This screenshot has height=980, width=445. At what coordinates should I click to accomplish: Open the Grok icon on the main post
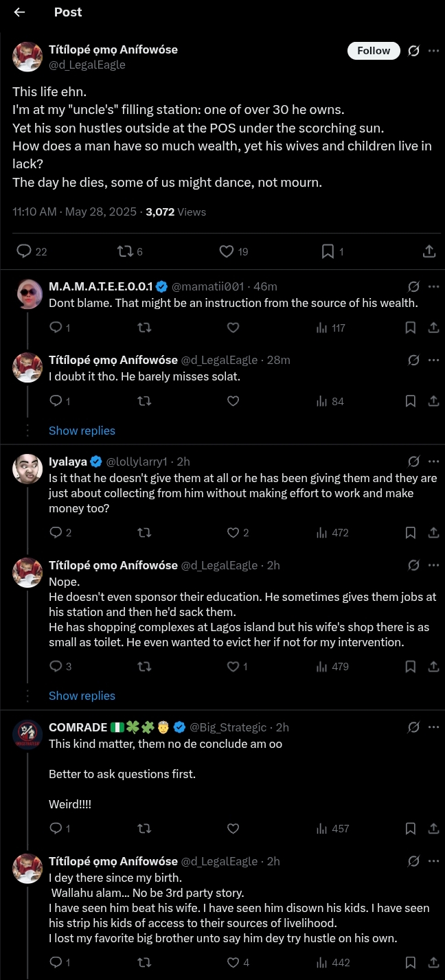click(x=413, y=51)
